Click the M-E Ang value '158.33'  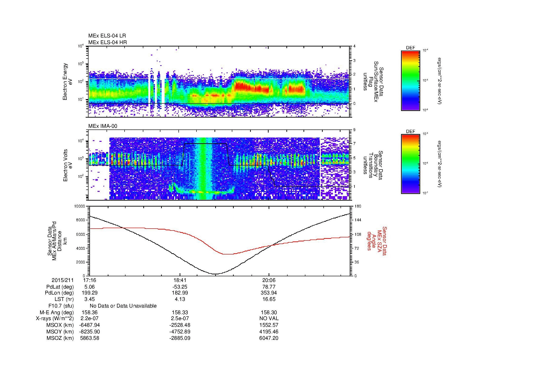click(180, 312)
